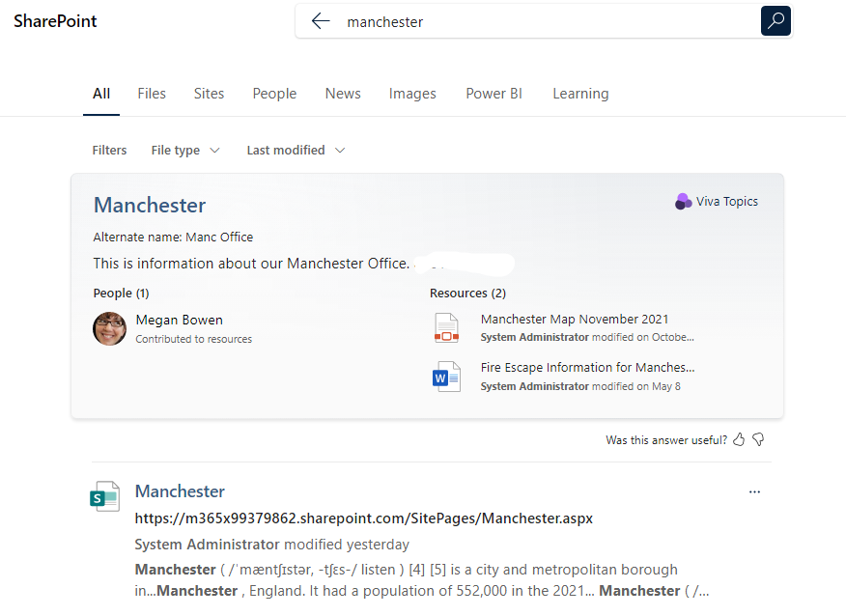Click 'Was this answer useful?' text
Viewport: 846px width, 616px height.
666,440
